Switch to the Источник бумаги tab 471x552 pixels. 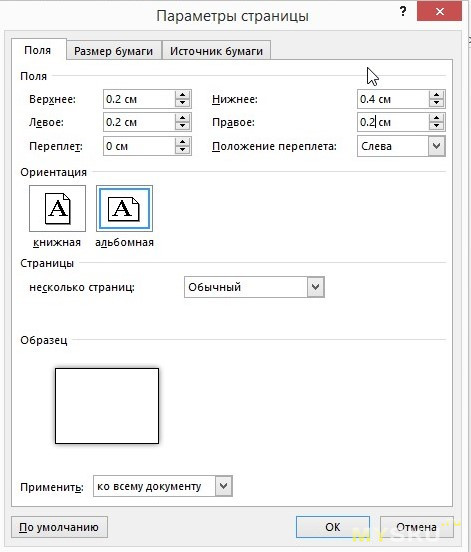(216, 51)
